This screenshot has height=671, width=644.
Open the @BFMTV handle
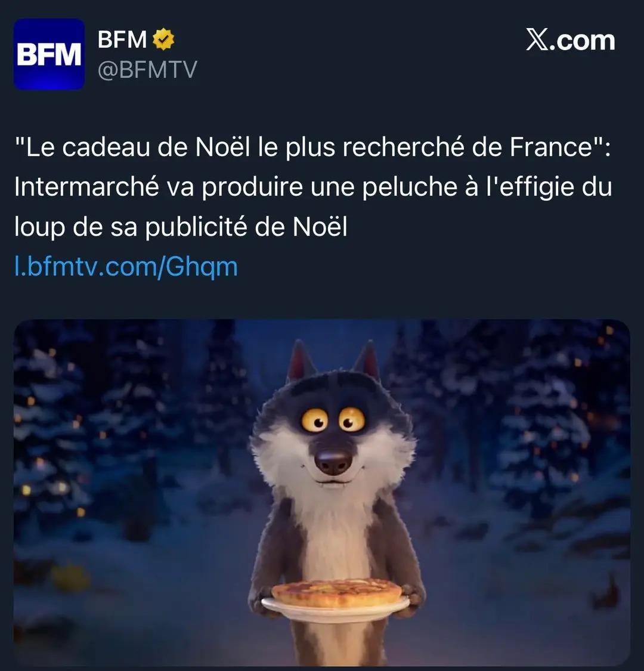point(147,70)
